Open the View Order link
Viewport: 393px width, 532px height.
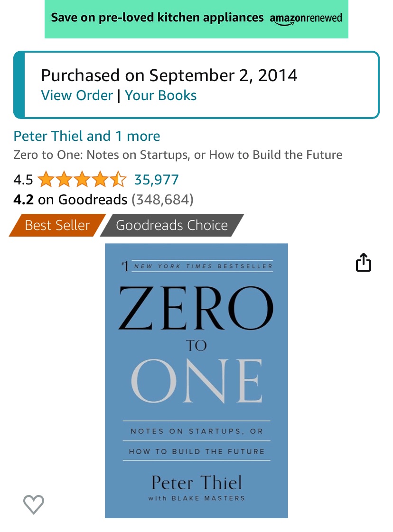point(77,95)
